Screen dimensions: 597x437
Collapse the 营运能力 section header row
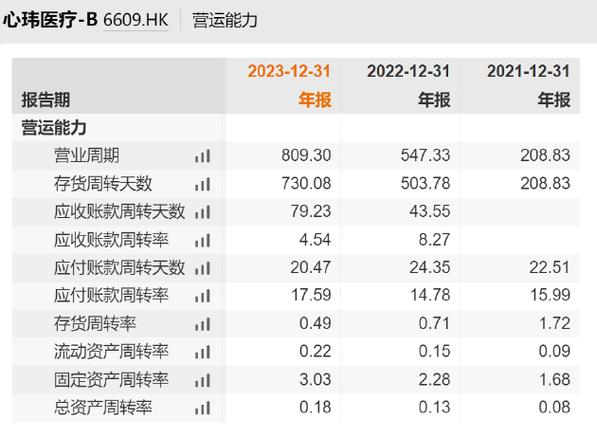tap(296, 128)
